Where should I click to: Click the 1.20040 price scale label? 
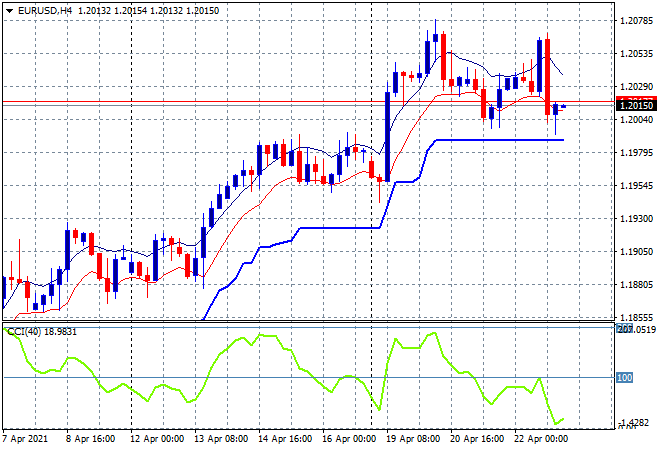(637, 120)
